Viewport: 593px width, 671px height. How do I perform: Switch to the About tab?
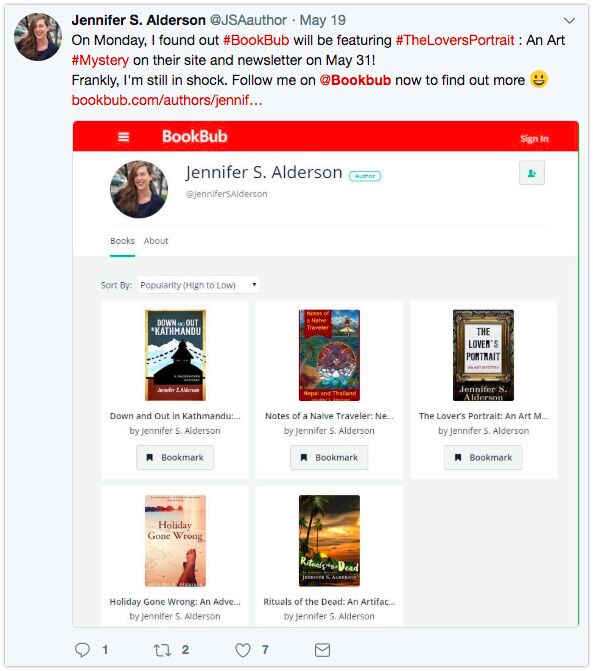(x=156, y=241)
